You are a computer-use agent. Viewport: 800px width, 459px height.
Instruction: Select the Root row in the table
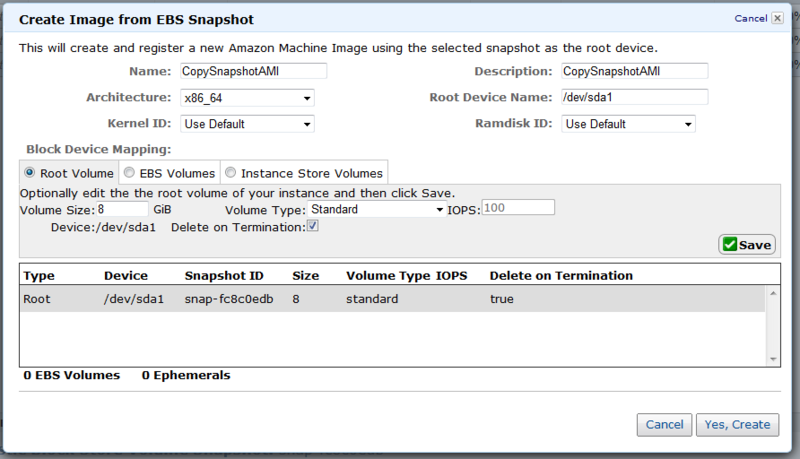click(392, 299)
